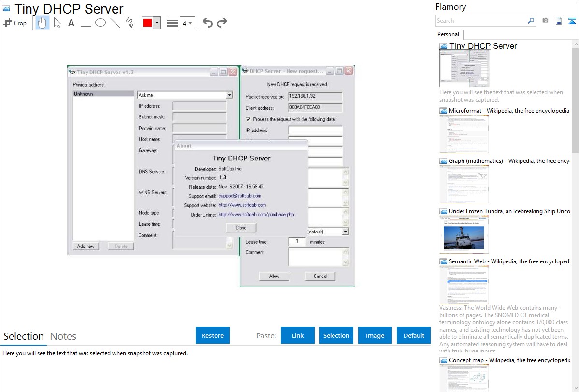Click the Under Frozen Tundra title icon

click(443, 211)
